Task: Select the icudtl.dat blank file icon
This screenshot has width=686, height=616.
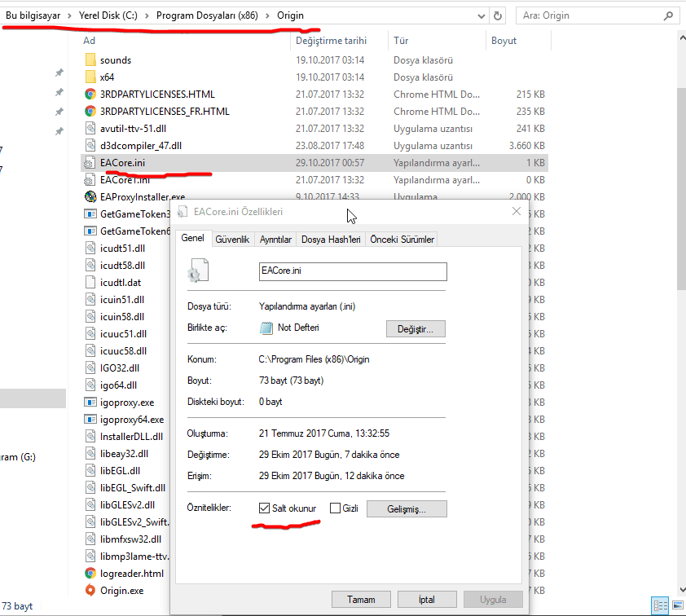Action: pos(90,282)
